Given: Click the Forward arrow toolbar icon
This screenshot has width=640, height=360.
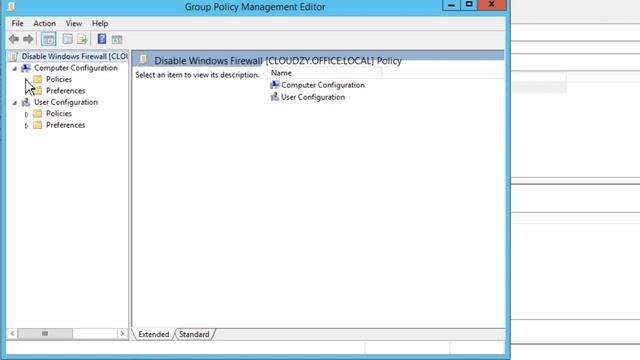Looking at the screenshot, I should click(x=28, y=39).
